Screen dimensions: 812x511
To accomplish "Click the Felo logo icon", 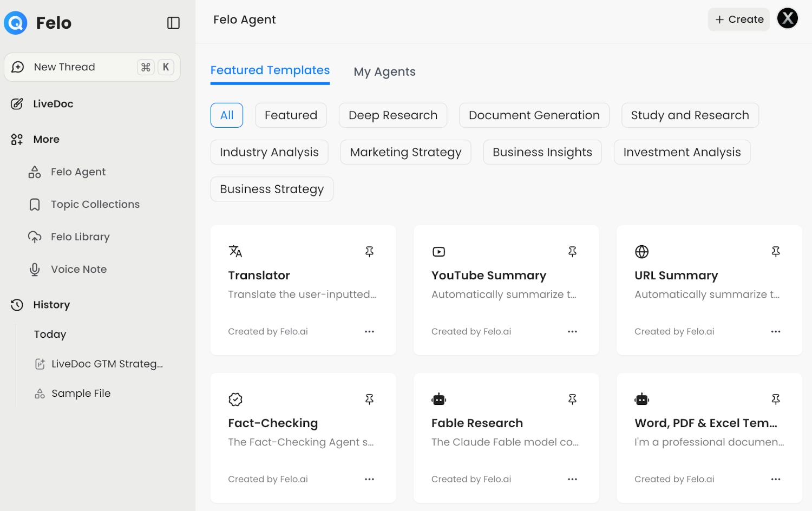I will pos(16,23).
